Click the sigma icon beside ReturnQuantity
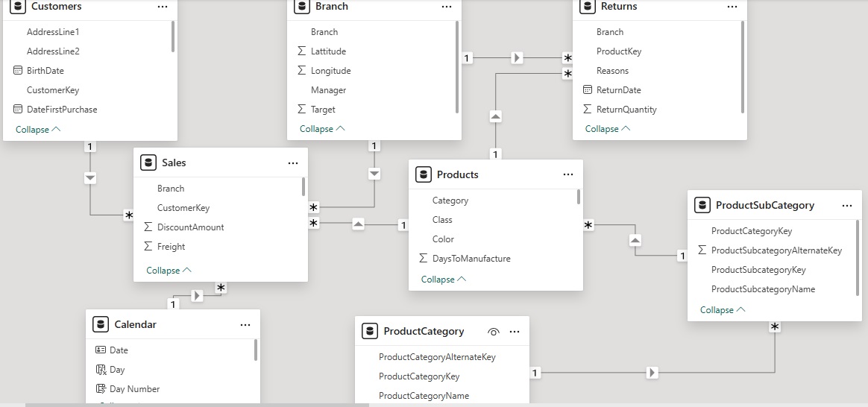This screenshot has width=868, height=407. (588, 110)
